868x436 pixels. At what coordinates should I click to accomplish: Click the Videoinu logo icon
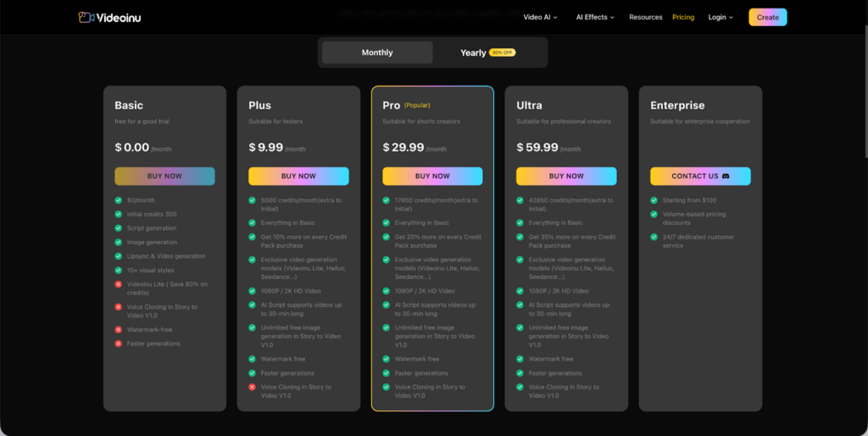[x=86, y=17]
